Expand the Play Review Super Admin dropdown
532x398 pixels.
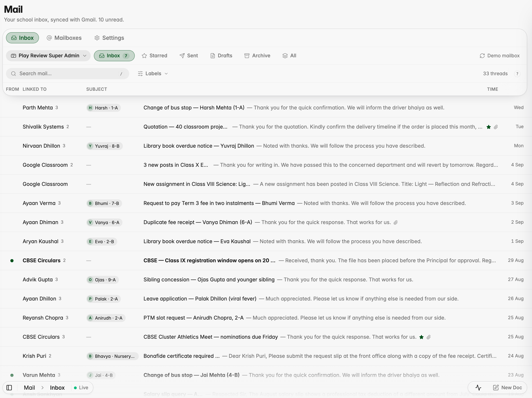[x=48, y=56]
